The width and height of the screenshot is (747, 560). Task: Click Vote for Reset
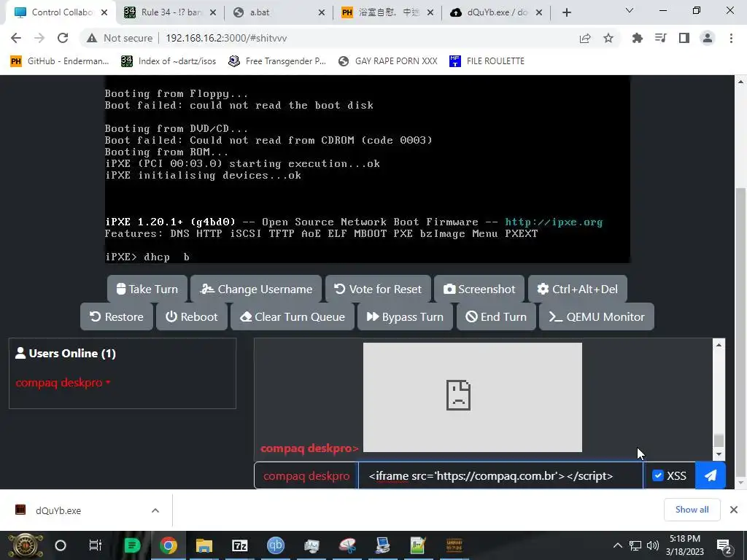[x=378, y=289]
